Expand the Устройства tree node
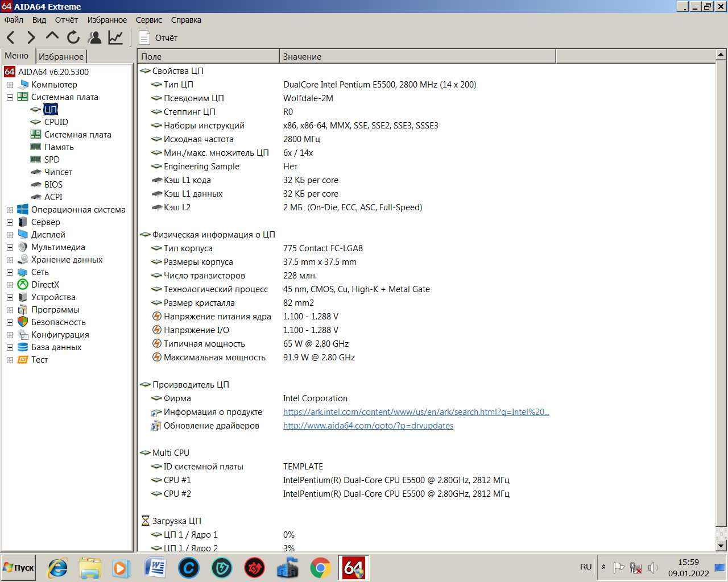 (10, 297)
